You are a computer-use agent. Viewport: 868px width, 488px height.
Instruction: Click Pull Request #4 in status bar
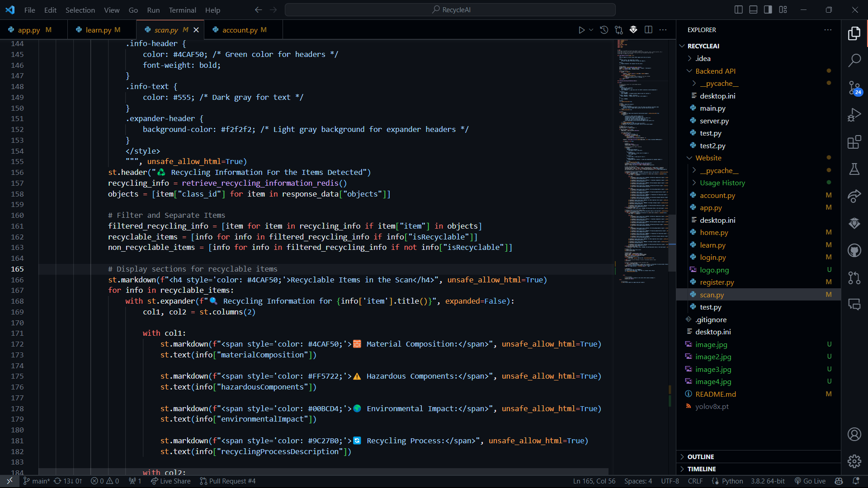tap(227, 481)
